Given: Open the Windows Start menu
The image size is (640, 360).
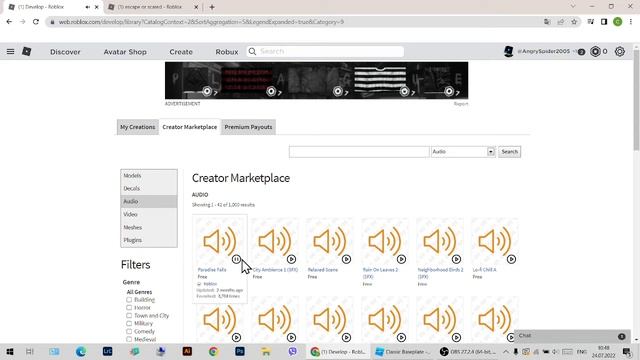Looking at the screenshot, I should tap(10, 351).
